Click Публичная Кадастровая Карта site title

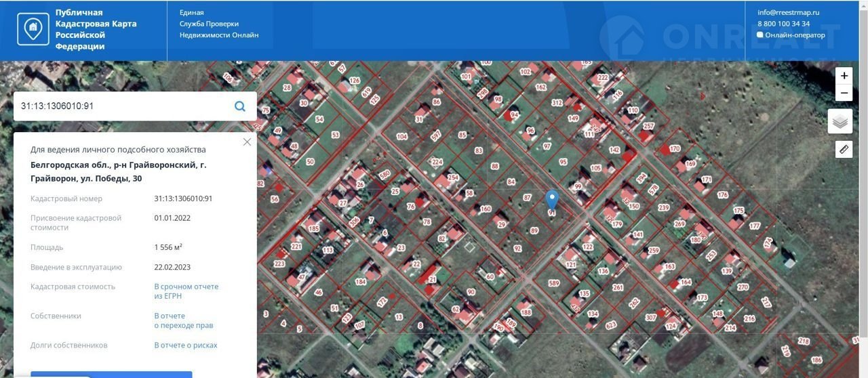95,30
